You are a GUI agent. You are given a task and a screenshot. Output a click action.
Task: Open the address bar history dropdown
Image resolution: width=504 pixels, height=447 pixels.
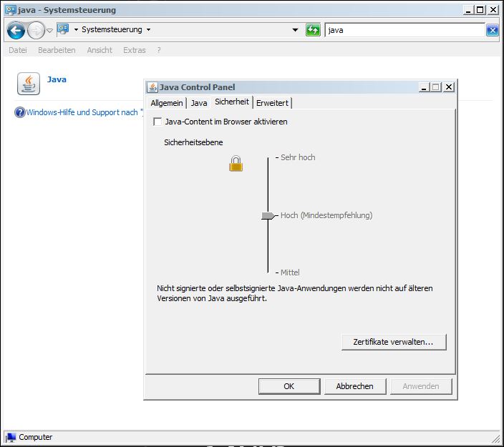pyautogui.click(x=295, y=30)
